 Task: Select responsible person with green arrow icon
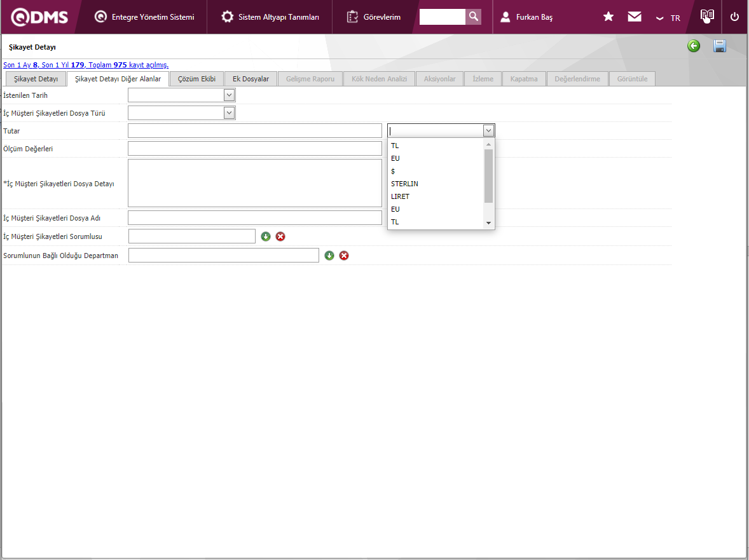(x=266, y=236)
